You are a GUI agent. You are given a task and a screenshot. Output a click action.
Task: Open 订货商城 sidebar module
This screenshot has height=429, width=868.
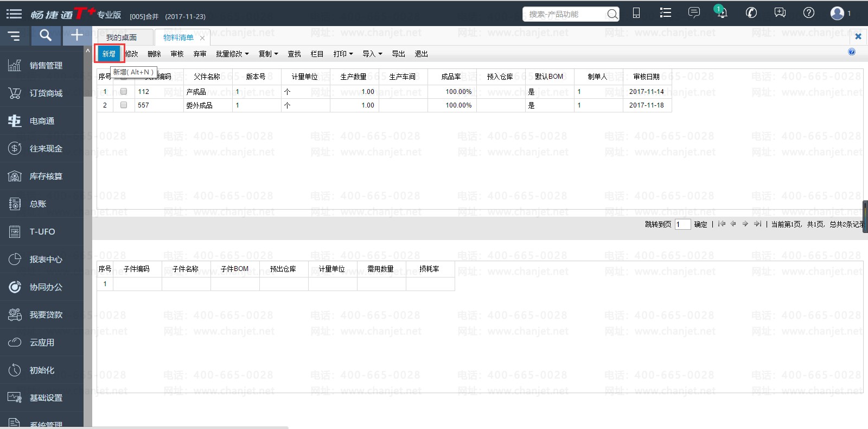pyautogui.click(x=42, y=93)
